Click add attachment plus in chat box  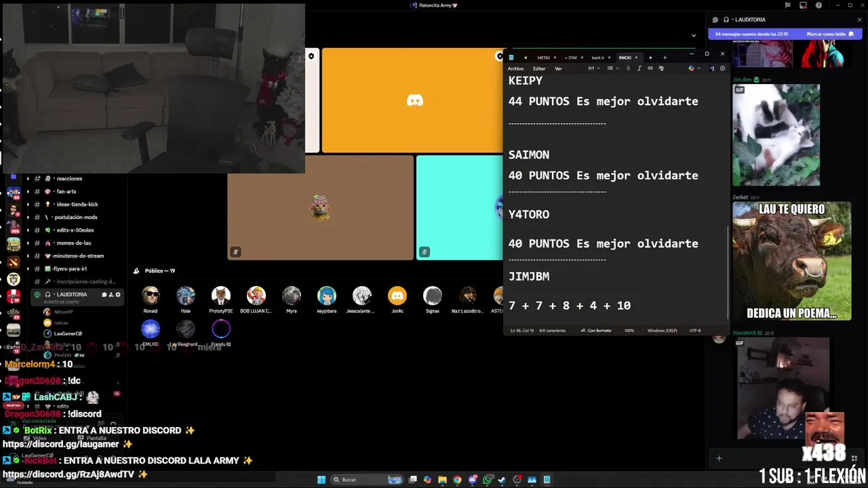coord(719,458)
